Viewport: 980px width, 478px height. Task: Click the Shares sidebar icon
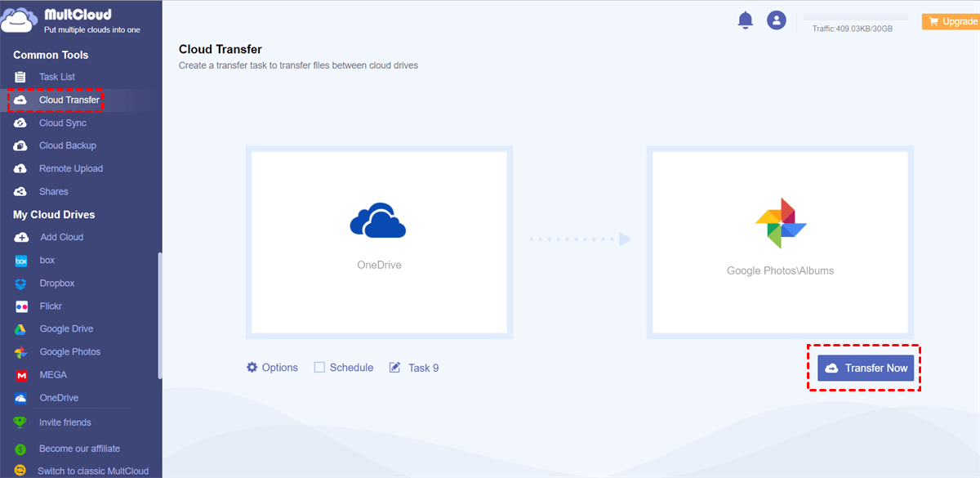pos(20,191)
